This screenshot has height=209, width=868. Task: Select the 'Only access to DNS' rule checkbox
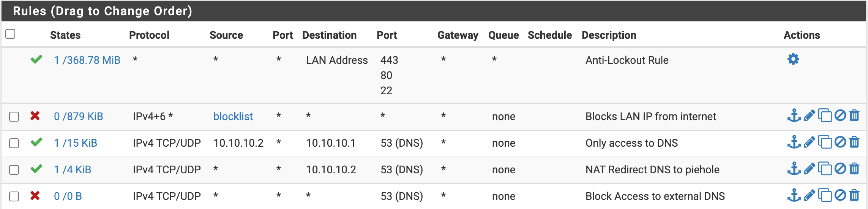coord(14,143)
